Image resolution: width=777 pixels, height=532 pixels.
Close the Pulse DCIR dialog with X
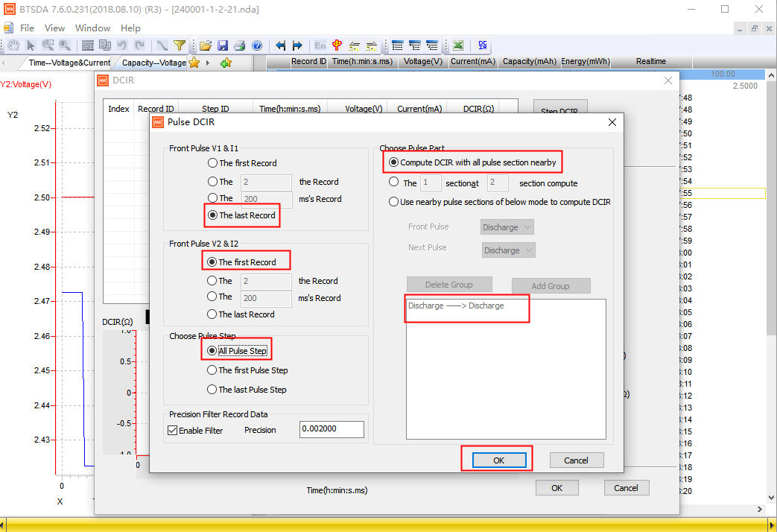point(612,122)
